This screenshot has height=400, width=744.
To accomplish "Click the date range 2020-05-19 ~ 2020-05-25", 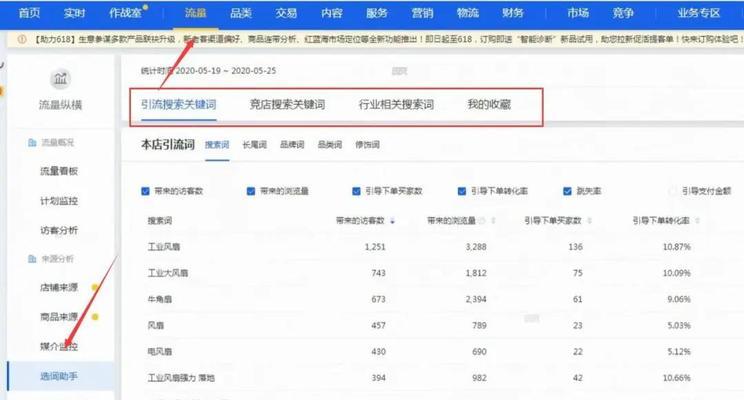I will point(225,71).
